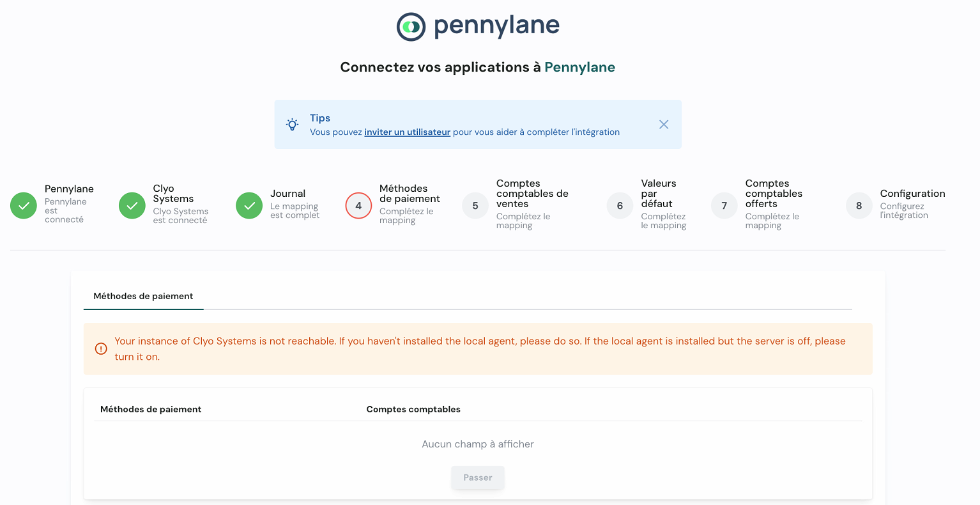980x505 pixels.
Task: Dismiss the Tips banner with X
Action: [x=664, y=125]
